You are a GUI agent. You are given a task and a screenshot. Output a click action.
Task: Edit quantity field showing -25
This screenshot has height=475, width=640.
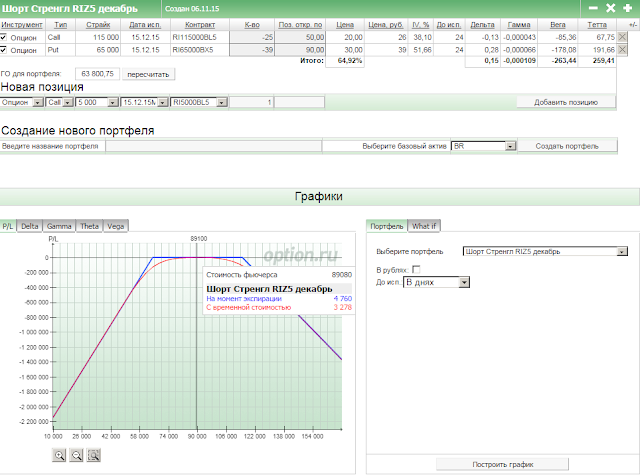[252, 37]
